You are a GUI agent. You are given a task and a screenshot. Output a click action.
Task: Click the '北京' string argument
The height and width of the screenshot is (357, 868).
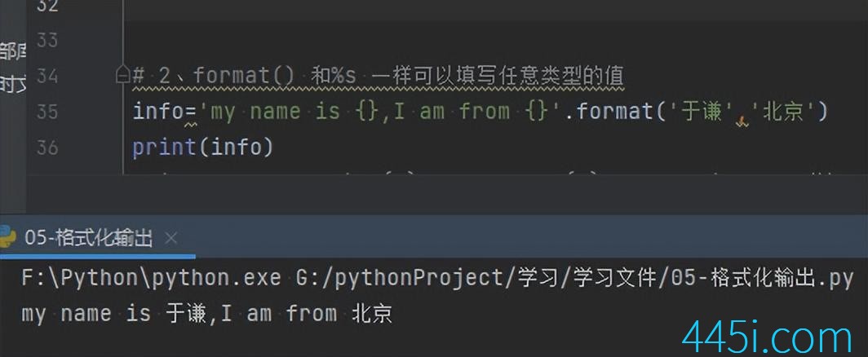click(x=783, y=112)
